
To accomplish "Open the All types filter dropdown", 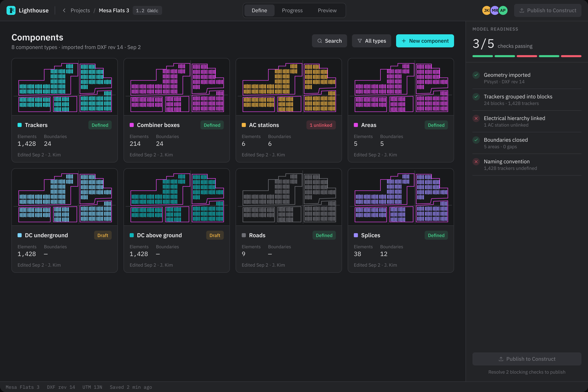I will (x=372, y=41).
